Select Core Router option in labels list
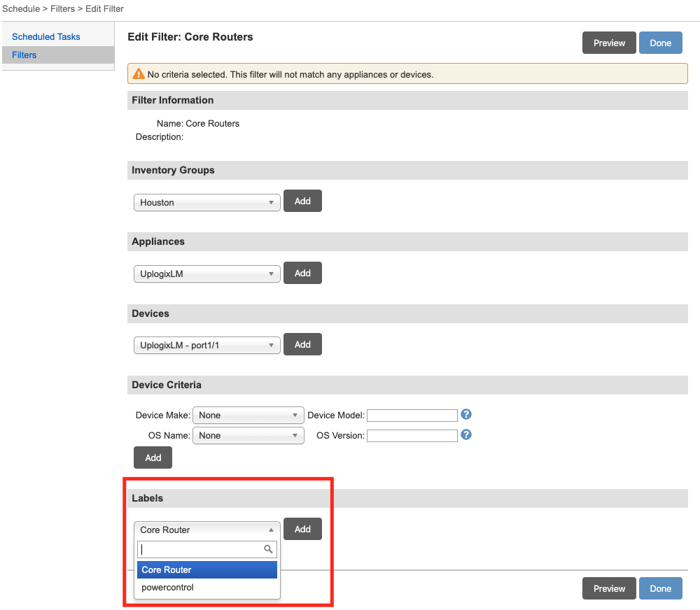The image size is (700, 610). coord(207,569)
